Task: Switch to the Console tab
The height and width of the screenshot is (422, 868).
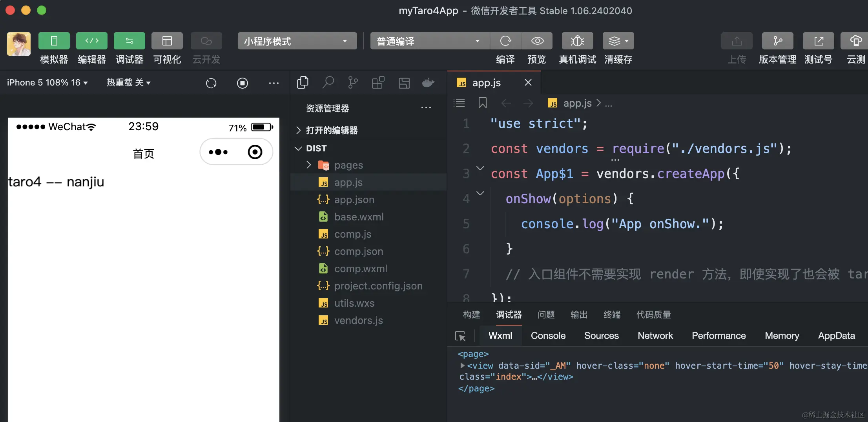Action: 548,336
